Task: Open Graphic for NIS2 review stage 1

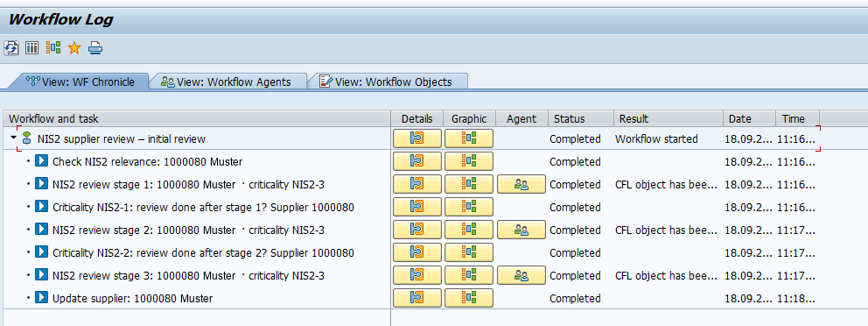Action: point(469,184)
